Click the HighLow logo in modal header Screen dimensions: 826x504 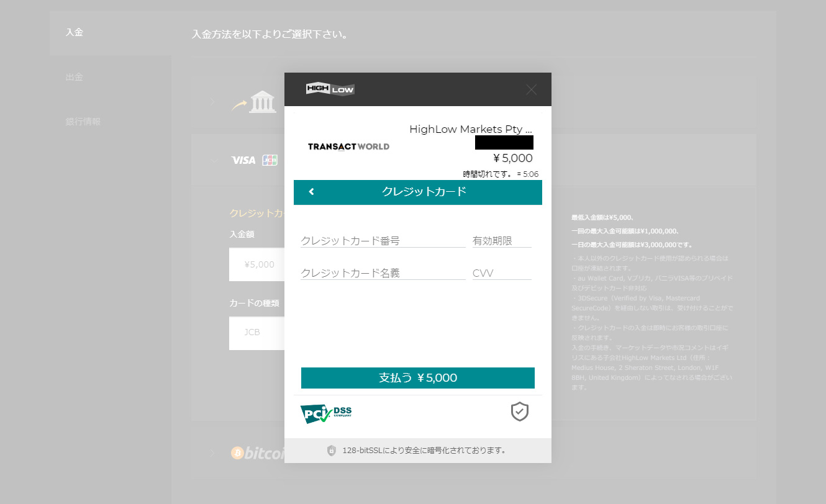pos(330,89)
